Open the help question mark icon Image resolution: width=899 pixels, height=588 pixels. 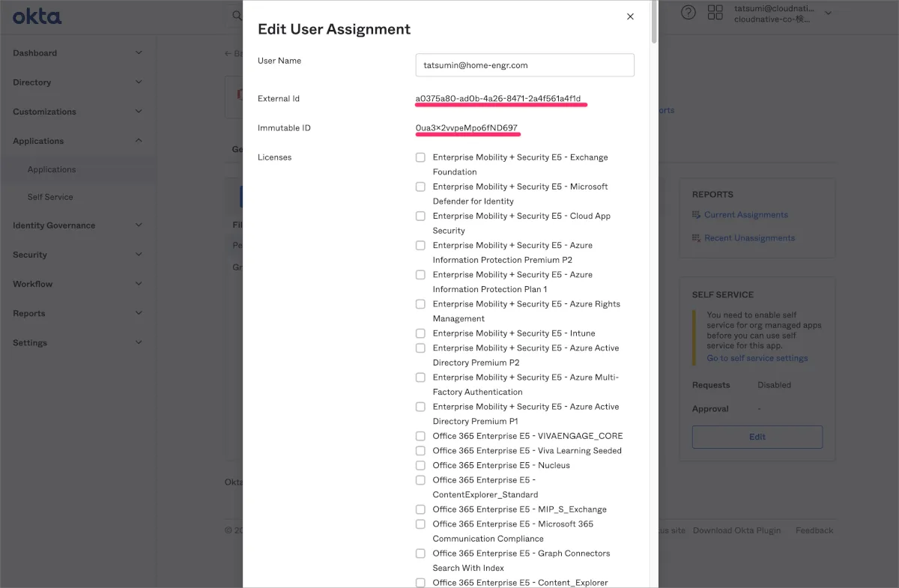(688, 13)
